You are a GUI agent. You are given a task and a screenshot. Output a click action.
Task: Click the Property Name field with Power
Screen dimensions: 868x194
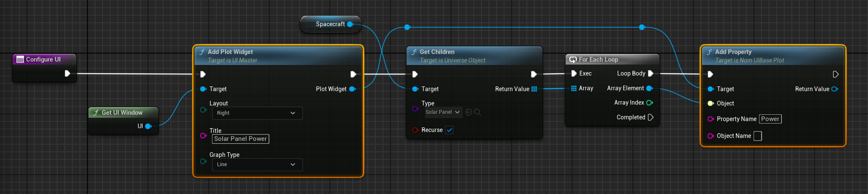(770, 119)
